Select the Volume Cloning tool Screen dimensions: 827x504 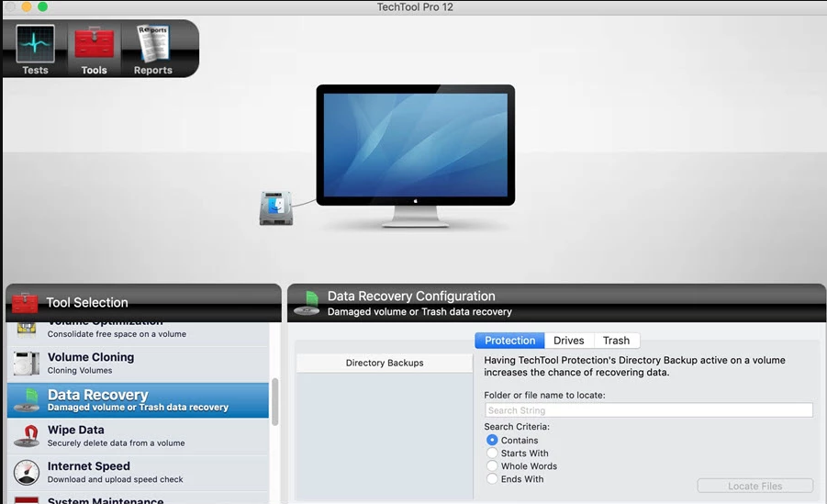pos(139,364)
